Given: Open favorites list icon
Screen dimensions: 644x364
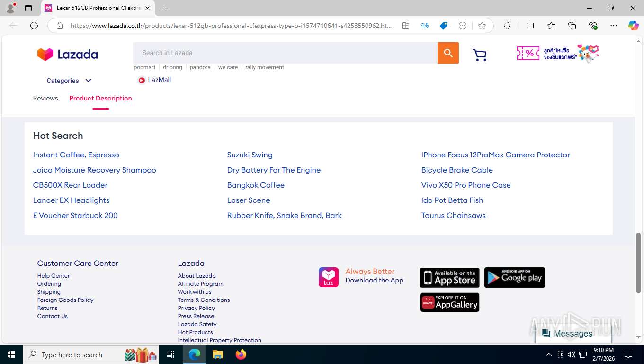Looking at the screenshot, I should click(551, 26).
